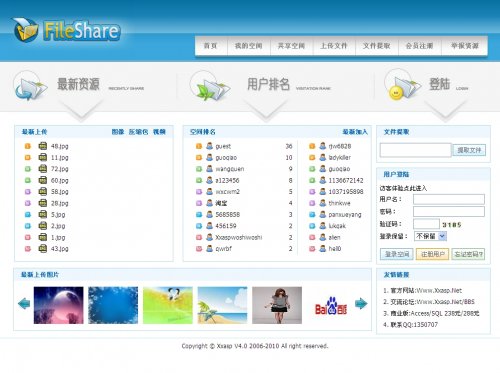Click the file icon beside 48.jpg

click(43, 146)
